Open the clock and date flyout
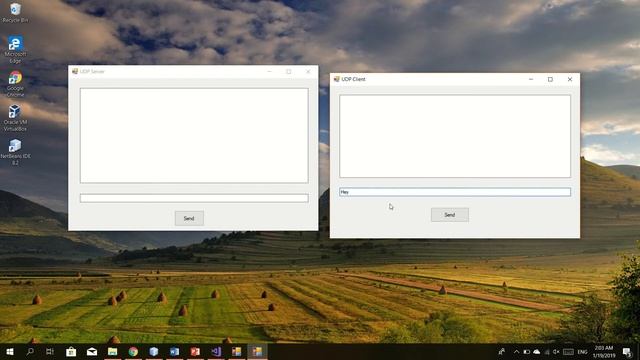640x360 pixels. point(604,351)
